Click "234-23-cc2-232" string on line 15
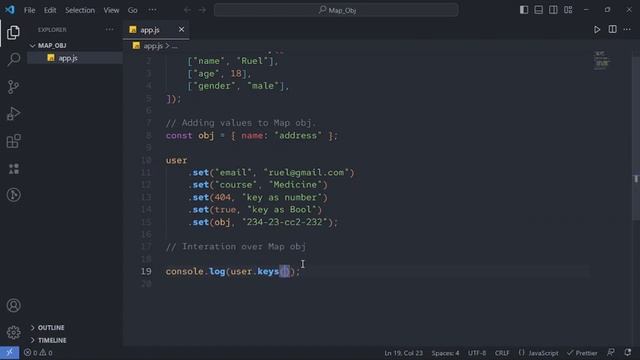The height and width of the screenshot is (360, 640). [x=284, y=222]
